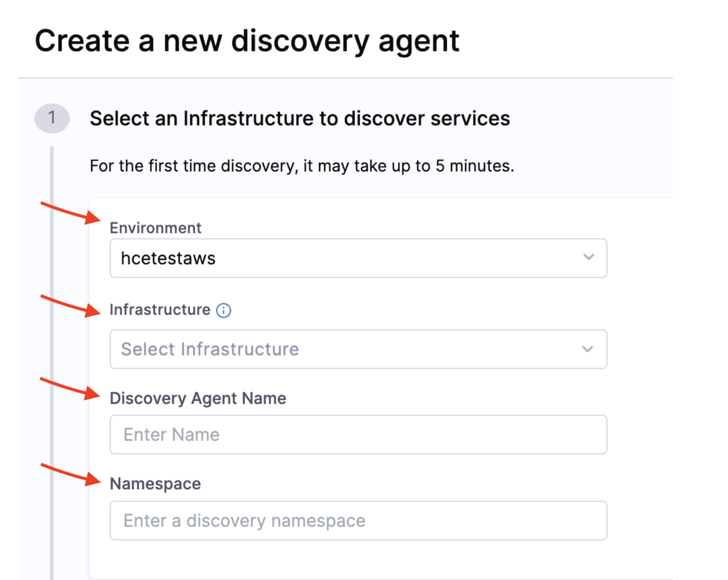Image resolution: width=728 pixels, height=580 pixels.
Task: Click the Infrastructure info icon
Action: [x=223, y=310]
